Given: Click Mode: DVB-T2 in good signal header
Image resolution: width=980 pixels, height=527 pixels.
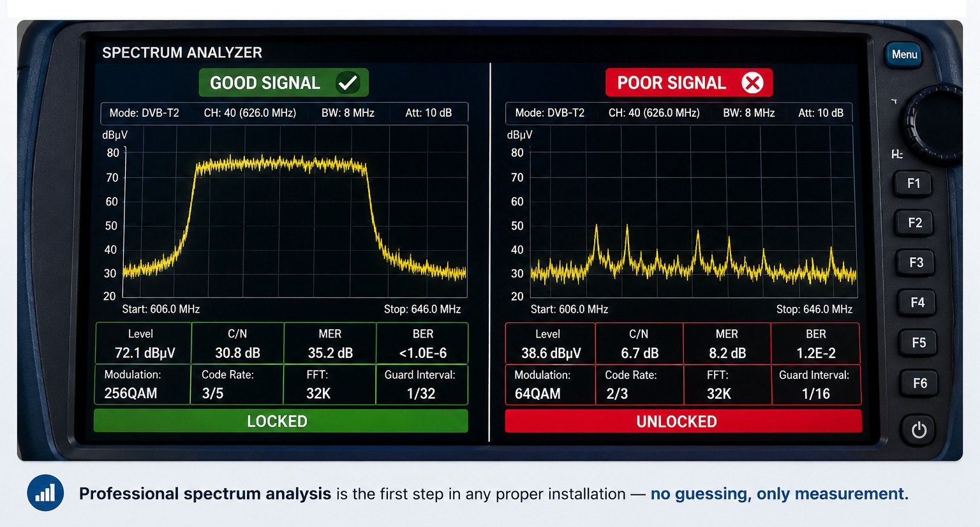Looking at the screenshot, I should [144, 113].
